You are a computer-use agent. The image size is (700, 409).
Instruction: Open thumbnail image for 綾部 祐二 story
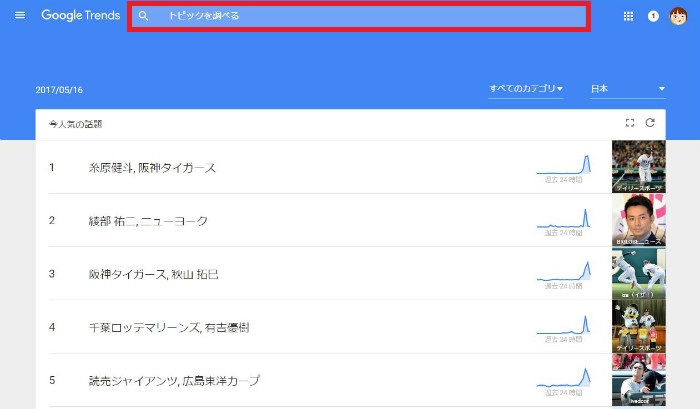coord(638,220)
